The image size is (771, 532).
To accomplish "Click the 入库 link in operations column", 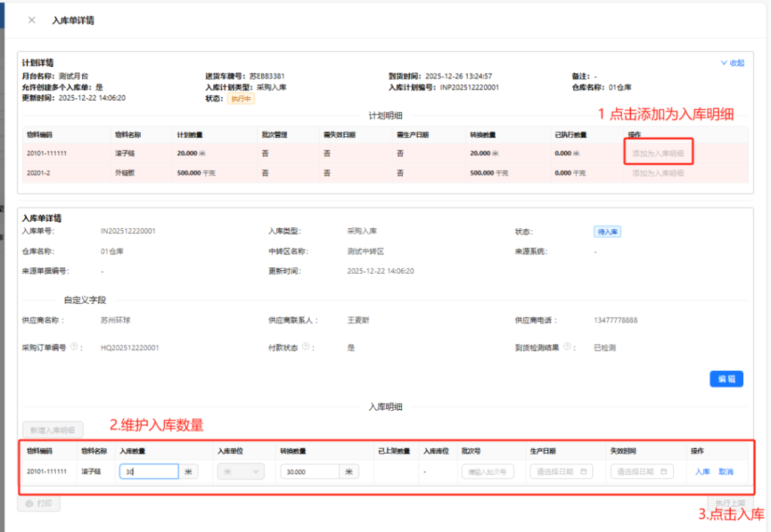I will pyautogui.click(x=702, y=472).
